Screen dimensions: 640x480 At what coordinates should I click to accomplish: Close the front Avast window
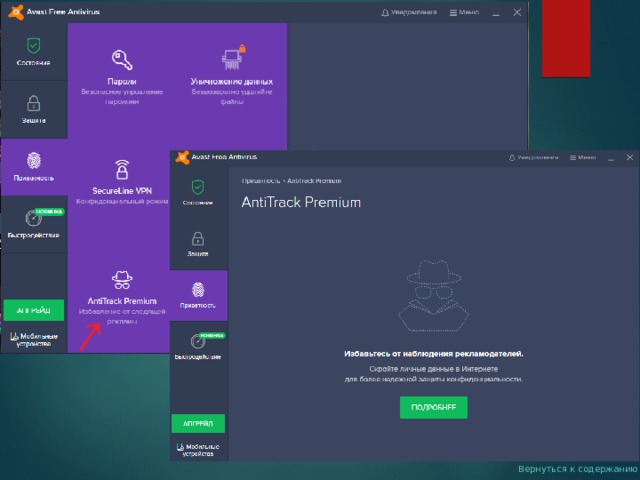pos(630,157)
